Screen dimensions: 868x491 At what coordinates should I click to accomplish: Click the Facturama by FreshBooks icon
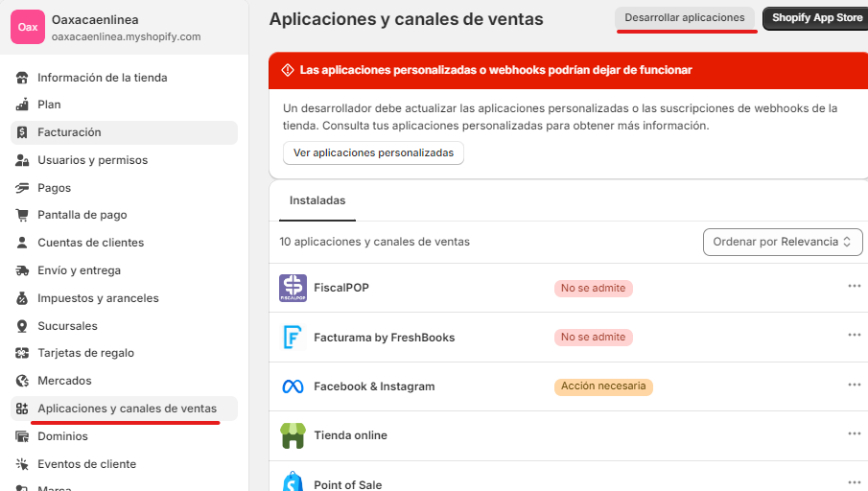point(293,338)
